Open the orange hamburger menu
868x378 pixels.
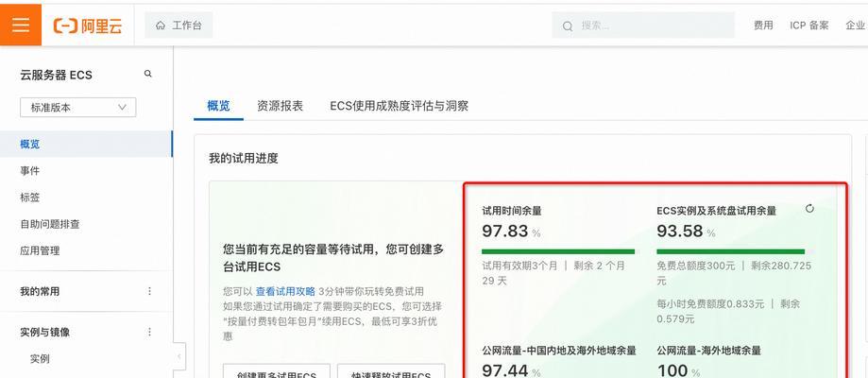click(21, 25)
